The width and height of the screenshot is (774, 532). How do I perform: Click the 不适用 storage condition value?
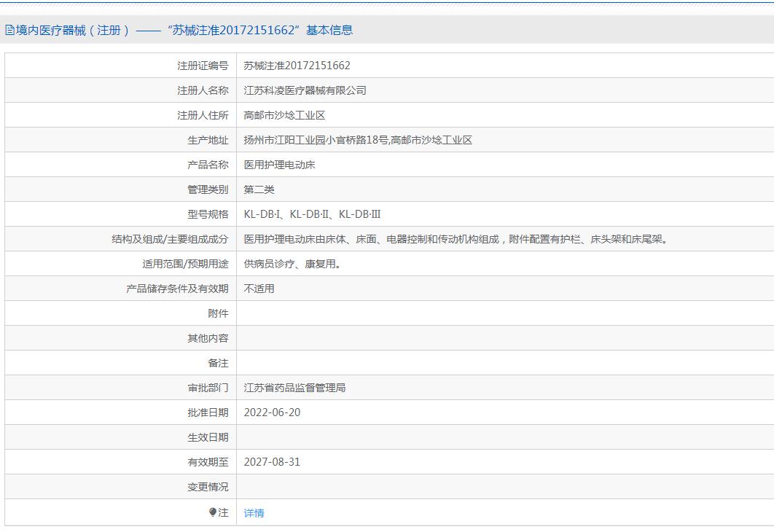click(259, 289)
